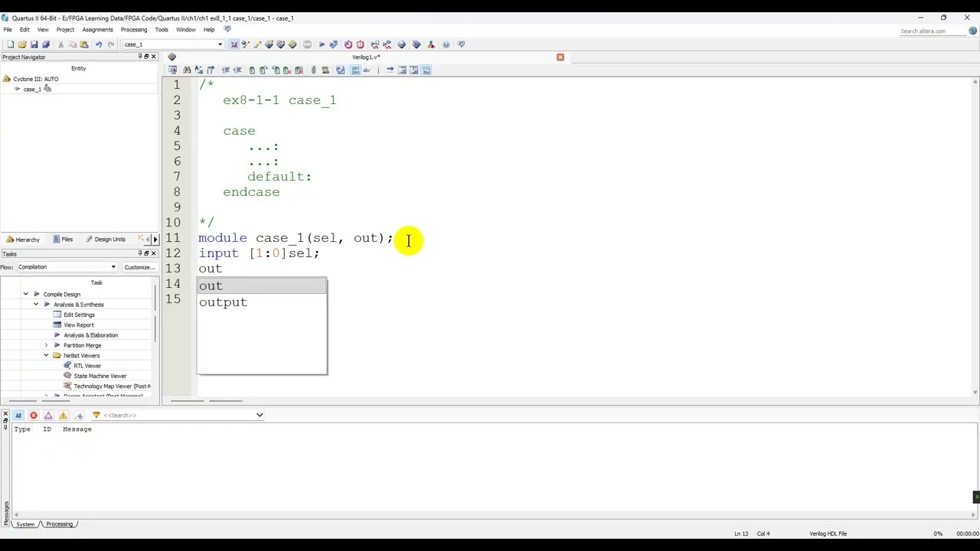The height and width of the screenshot is (551, 980).
Task: Pin the Project Navigator panel
Action: click(139, 57)
